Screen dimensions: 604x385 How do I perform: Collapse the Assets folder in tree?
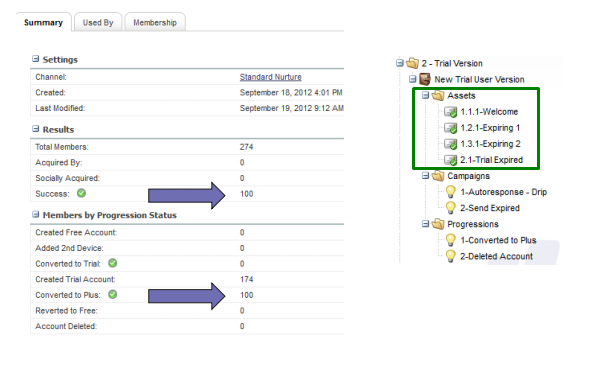(425, 95)
